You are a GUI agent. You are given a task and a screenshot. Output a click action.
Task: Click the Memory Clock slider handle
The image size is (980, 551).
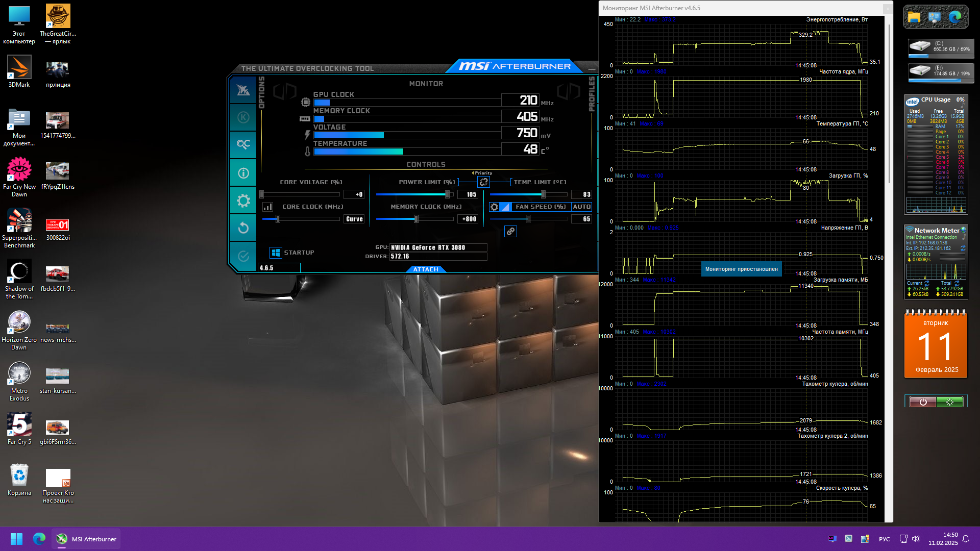pos(416,219)
